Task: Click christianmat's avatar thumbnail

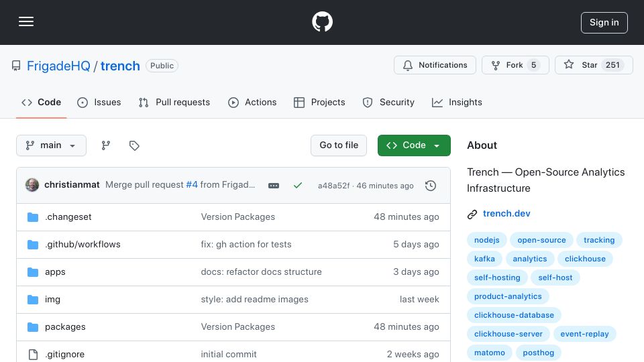Action: point(32,185)
